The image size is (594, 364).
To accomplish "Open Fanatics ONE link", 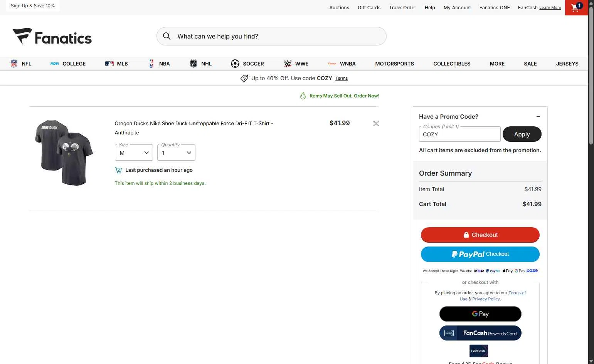I will [495, 8].
